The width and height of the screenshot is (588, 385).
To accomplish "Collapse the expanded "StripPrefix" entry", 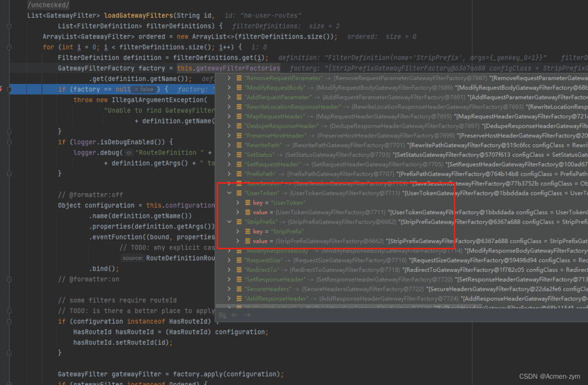I will 229,222.
